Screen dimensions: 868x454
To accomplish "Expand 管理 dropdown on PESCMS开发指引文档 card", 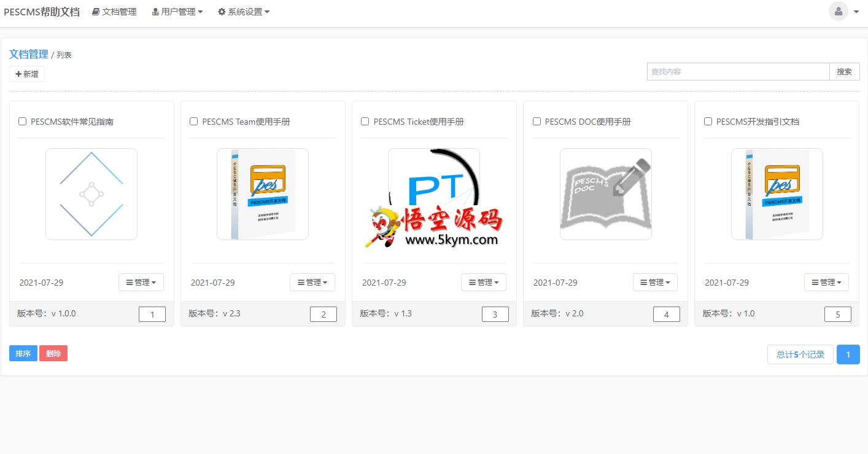I will [827, 283].
